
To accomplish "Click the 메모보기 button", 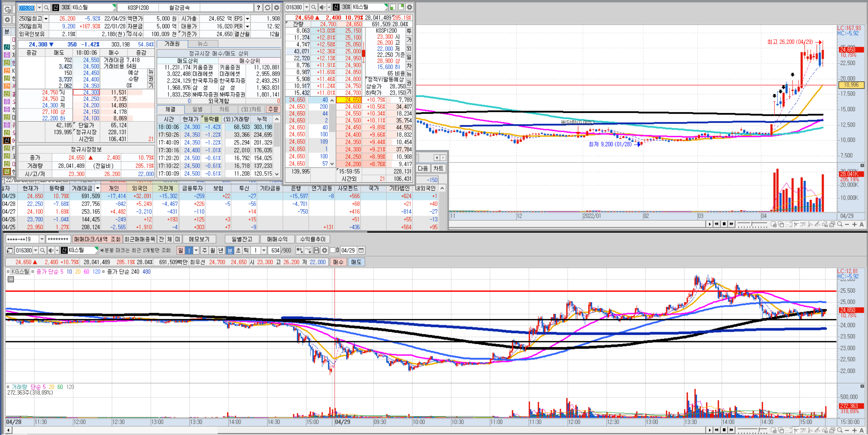I will (x=199, y=239).
